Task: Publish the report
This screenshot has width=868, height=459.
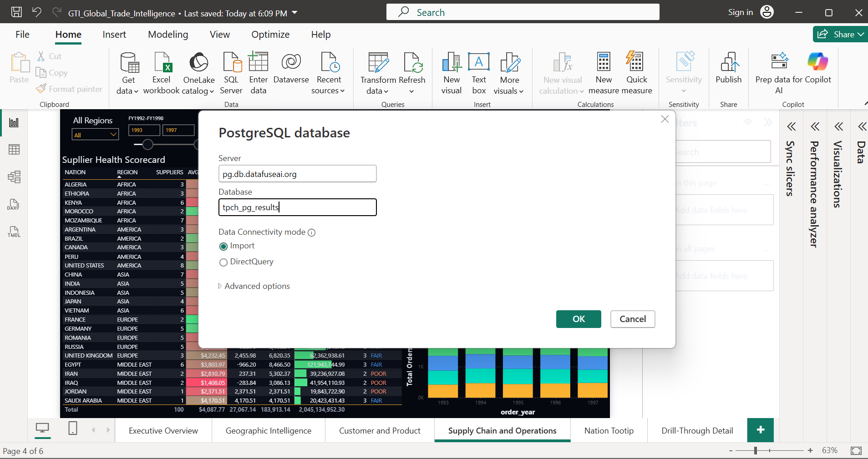Action: pos(729,68)
